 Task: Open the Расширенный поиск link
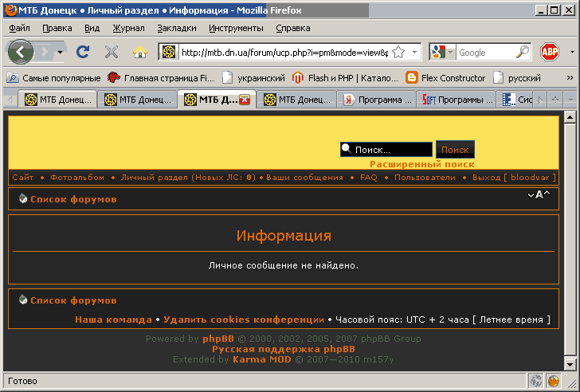pos(421,164)
